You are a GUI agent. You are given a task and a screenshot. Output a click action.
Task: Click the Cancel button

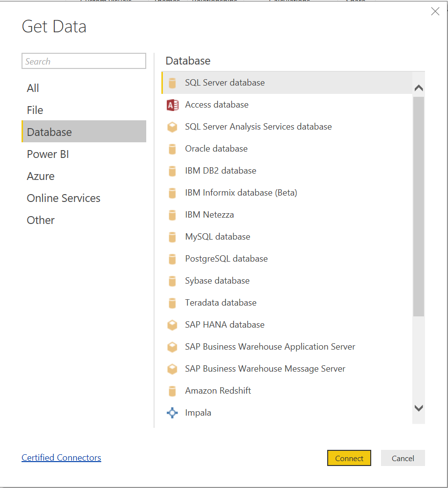(x=403, y=458)
